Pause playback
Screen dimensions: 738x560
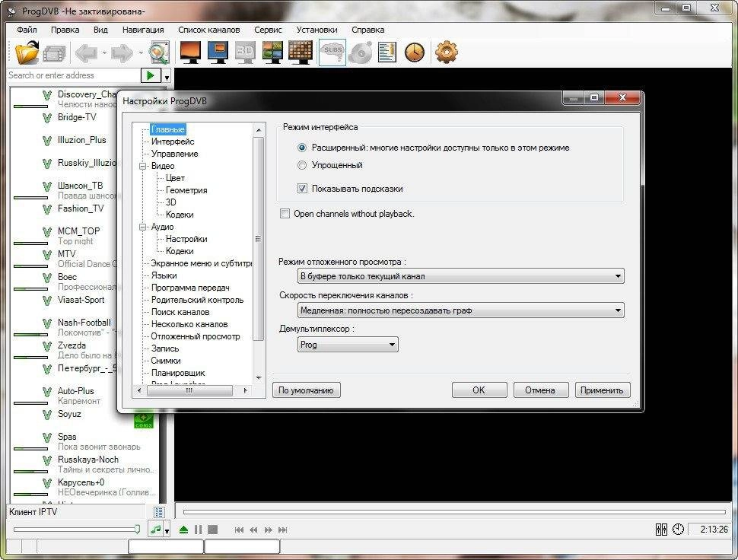coord(198,530)
